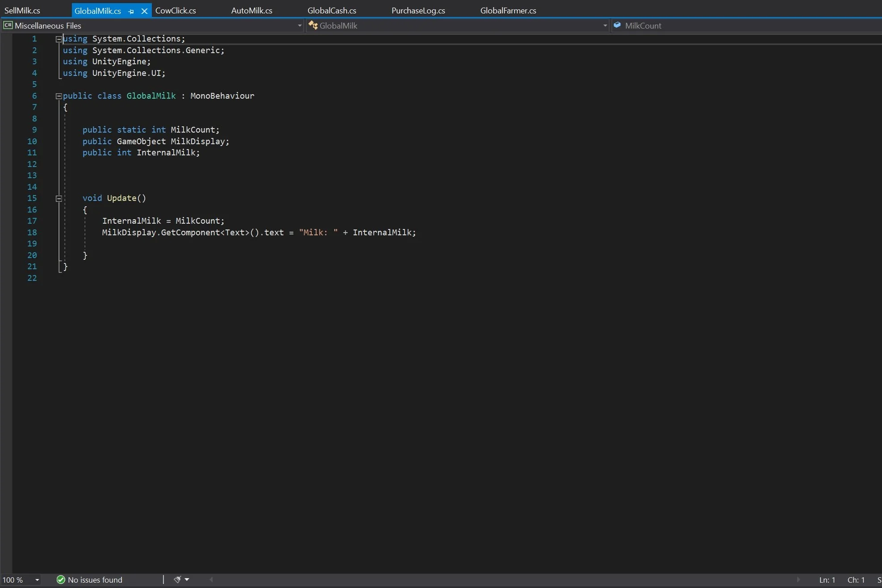Image resolution: width=882 pixels, height=588 pixels.
Task: Click the right arrow navigation icon in status bar
Action: pos(798,580)
